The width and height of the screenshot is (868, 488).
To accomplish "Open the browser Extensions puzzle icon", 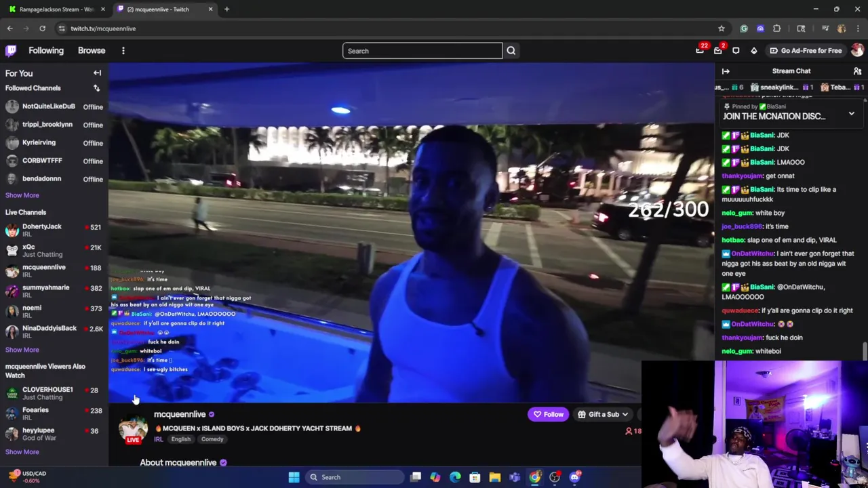I will tap(776, 28).
